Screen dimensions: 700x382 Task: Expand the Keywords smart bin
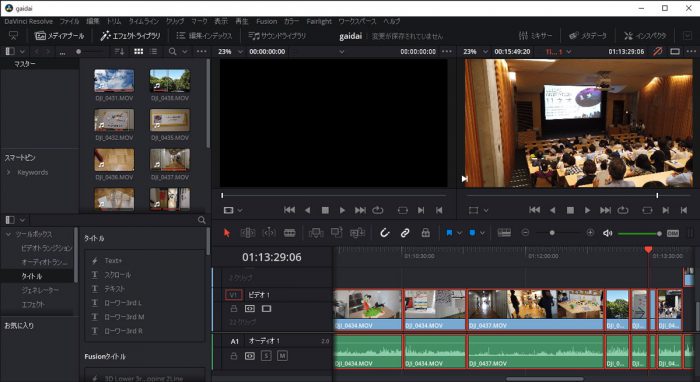[x=8, y=172]
